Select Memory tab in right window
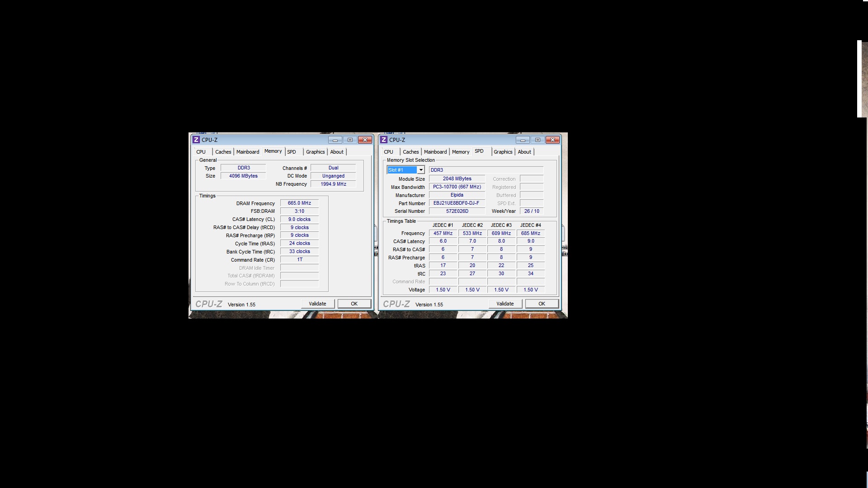 pyautogui.click(x=461, y=152)
